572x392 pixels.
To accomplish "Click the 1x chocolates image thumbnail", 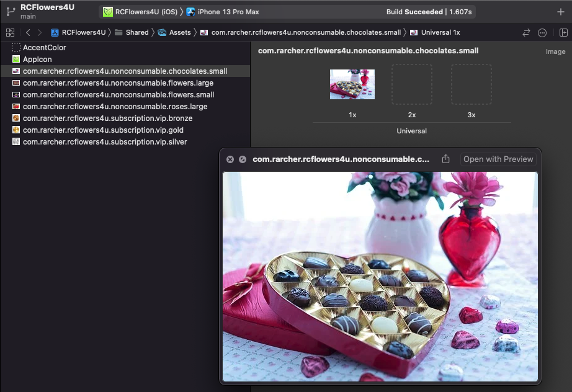I will (352, 84).
